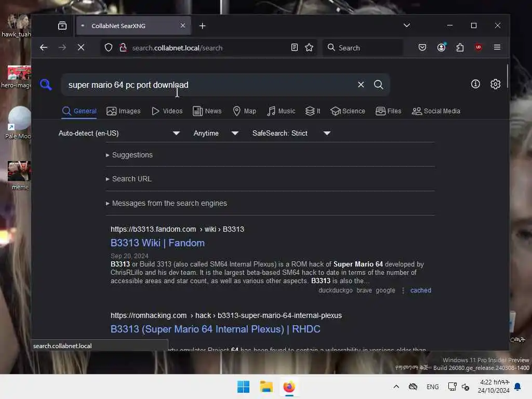Show hidden system tray icons

tap(396, 387)
